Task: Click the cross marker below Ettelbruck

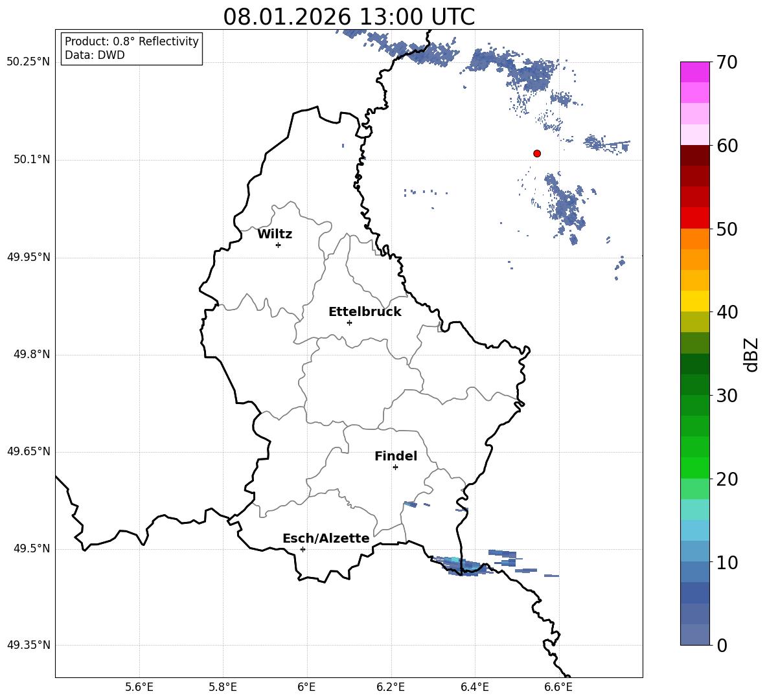Action: (x=349, y=322)
